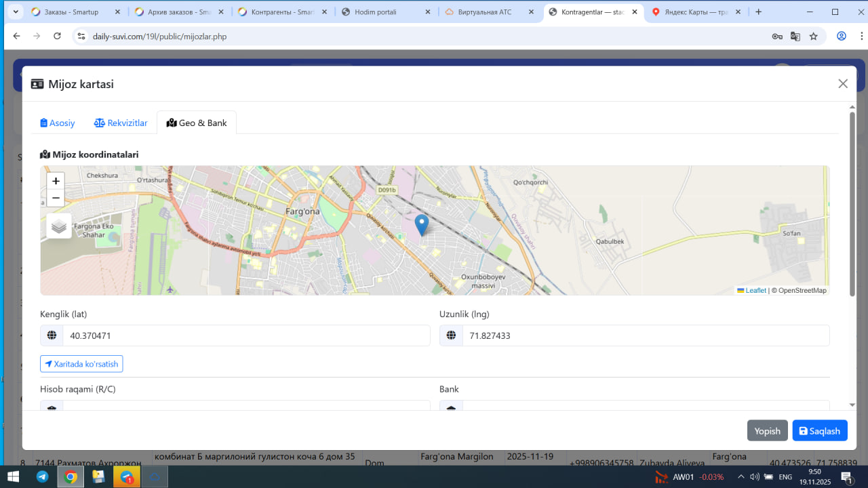Click the blue location marker on map

(x=421, y=225)
